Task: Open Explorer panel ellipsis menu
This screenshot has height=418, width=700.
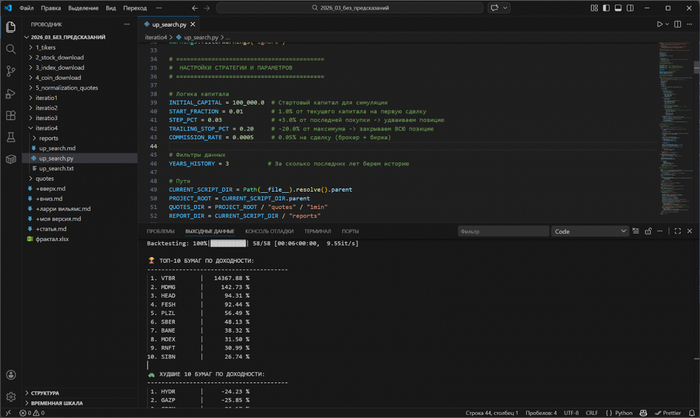Action: tap(127, 24)
